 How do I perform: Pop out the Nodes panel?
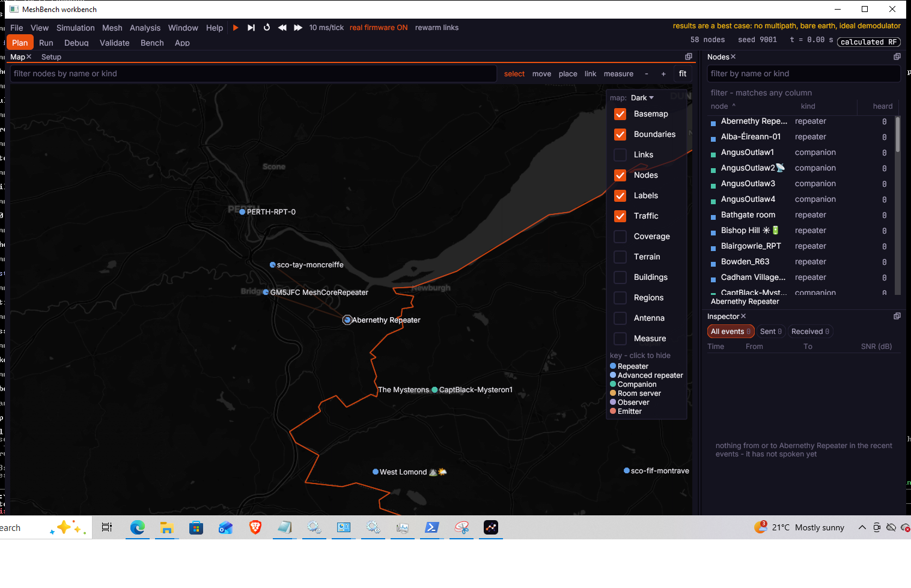click(x=897, y=56)
